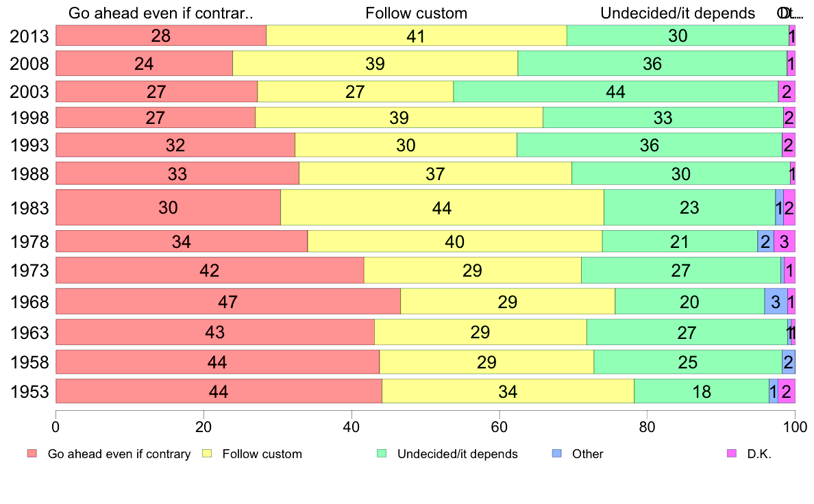
Task: Click the truncated "Go ahead even if contrar.." header
Action: 161,13
